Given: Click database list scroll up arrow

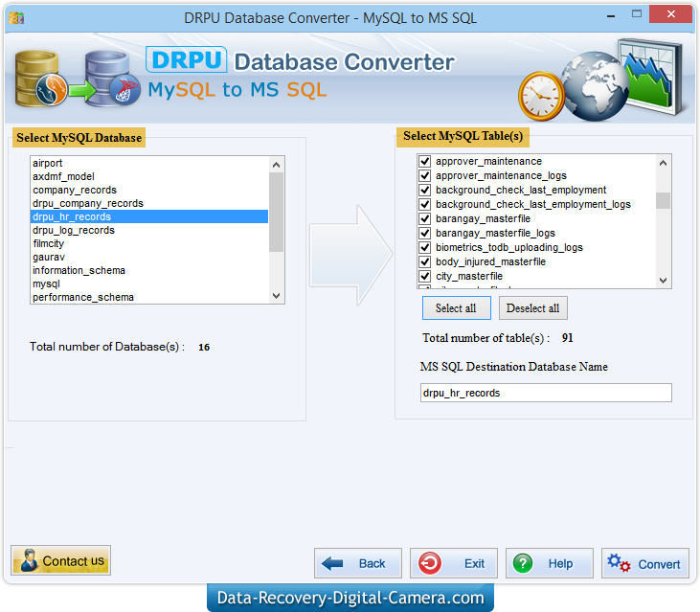Looking at the screenshot, I should coord(277,165).
